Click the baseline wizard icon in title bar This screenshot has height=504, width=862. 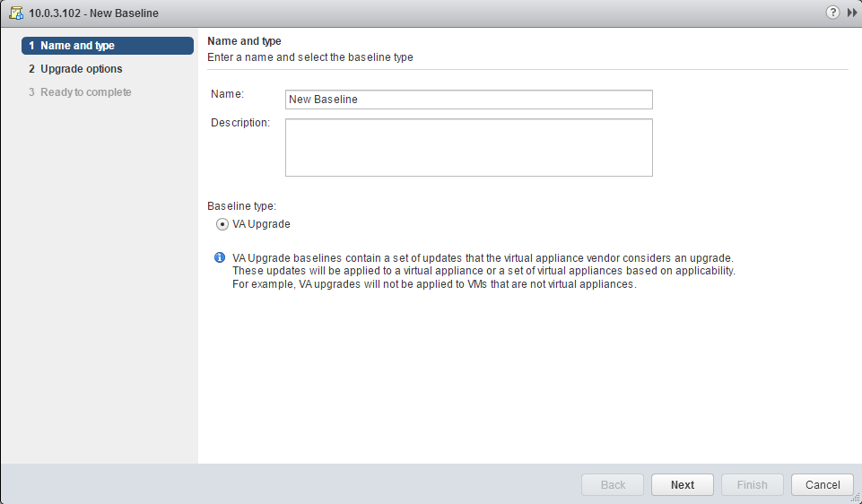click(x=15, y=13)
